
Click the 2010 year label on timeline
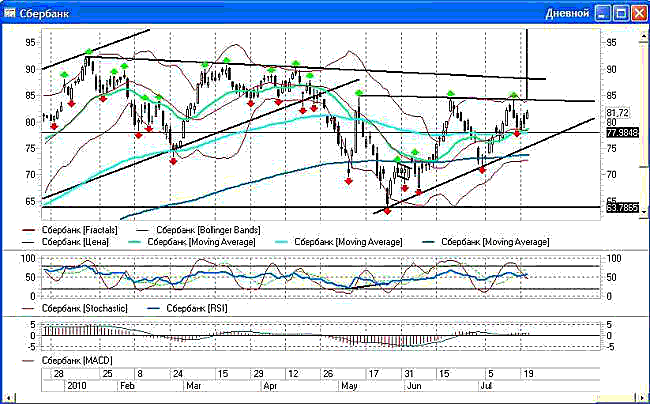pos(77,386)
